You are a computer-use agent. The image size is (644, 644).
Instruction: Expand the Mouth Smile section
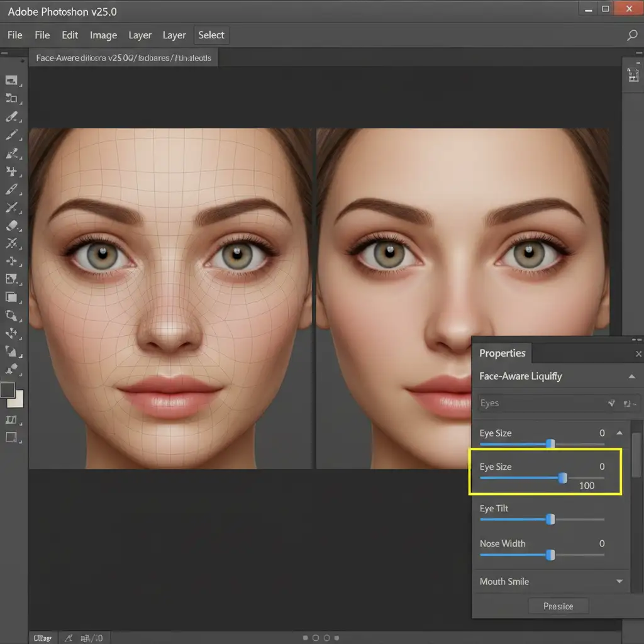click(x=619, y=582)
